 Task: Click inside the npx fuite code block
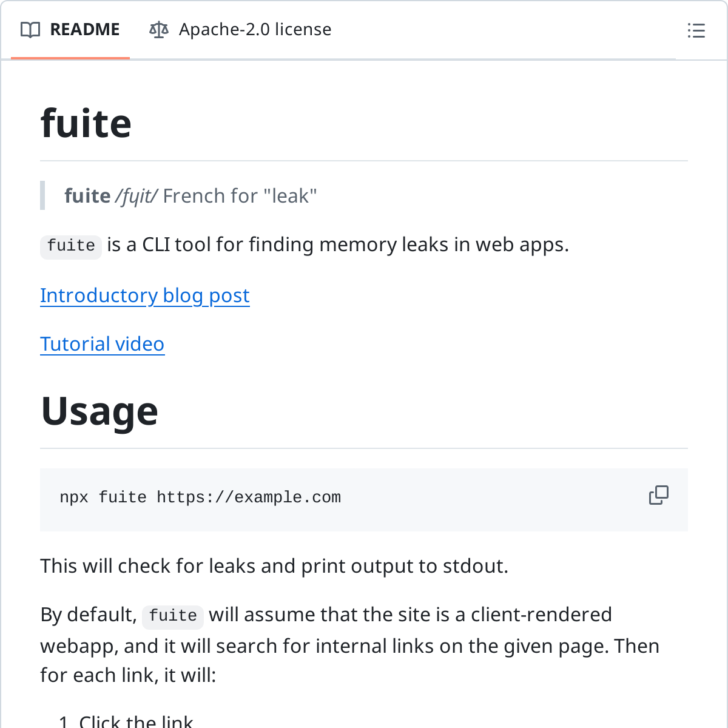tap(200, 497)
